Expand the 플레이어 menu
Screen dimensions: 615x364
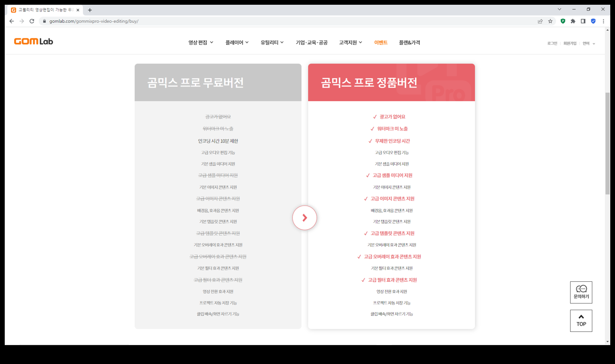[x=237, y=43]
